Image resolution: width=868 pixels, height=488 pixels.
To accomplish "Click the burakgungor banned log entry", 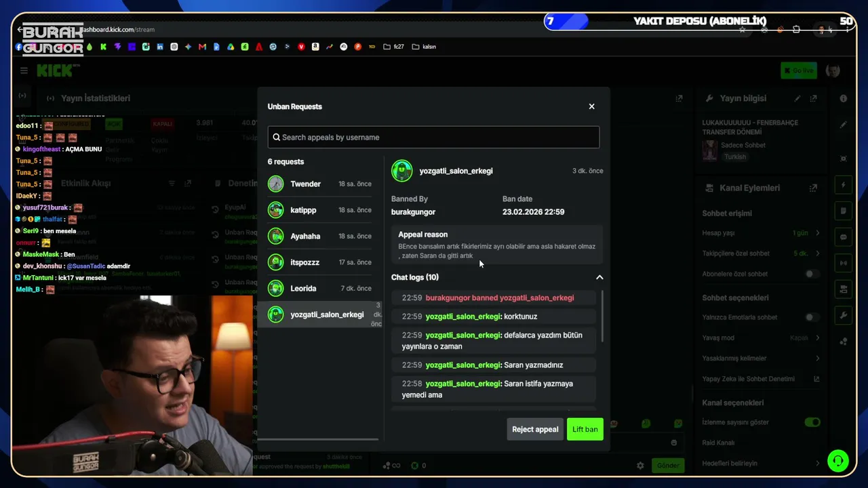I will [x=494, y=298].
